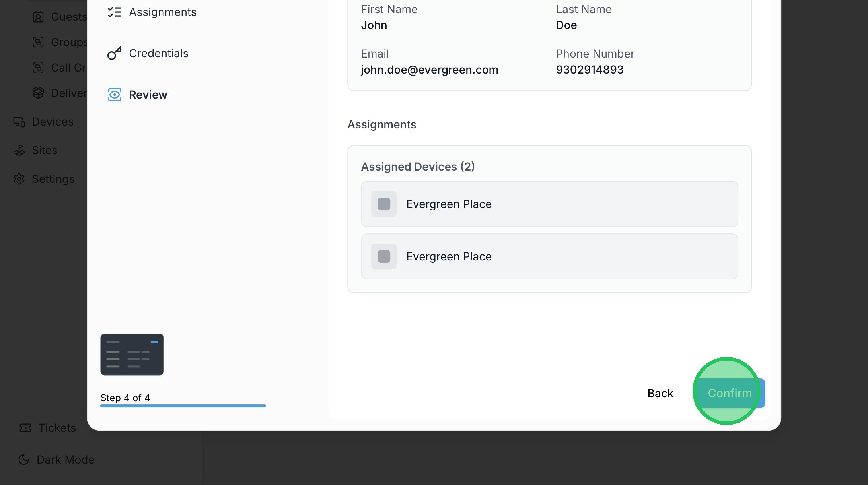Open the Assignments step
Image resolution: width=868 pixels, height=485 pixels.
[162, 12]
